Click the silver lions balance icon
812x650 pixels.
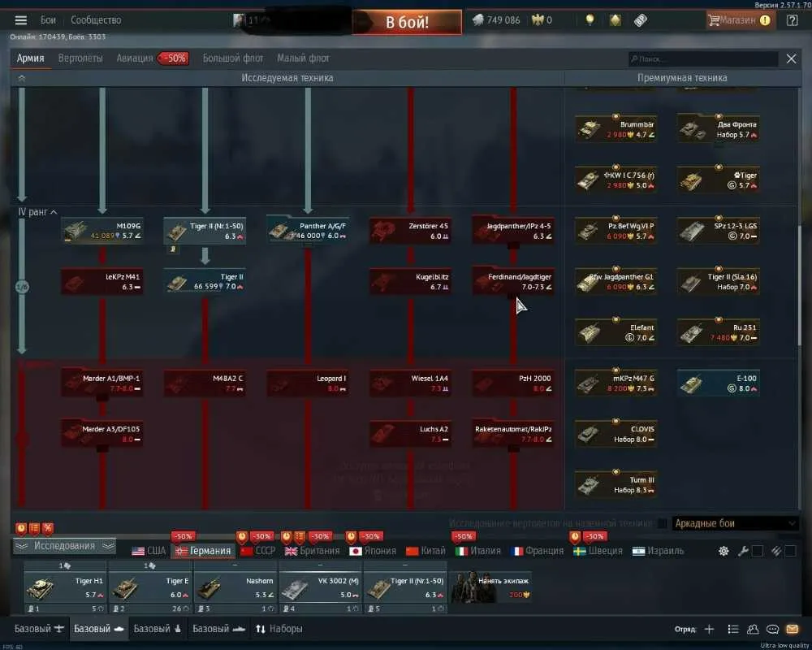[x=478, y=20]
